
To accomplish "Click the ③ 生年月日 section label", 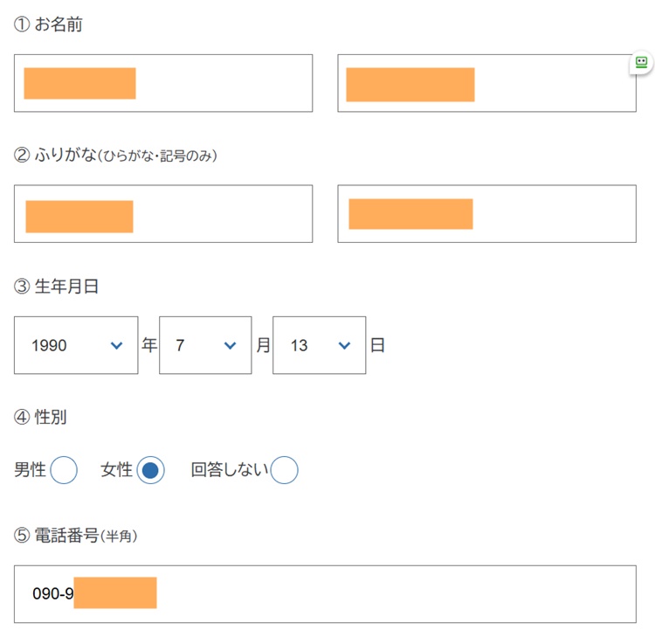I will tap(56, 287).
